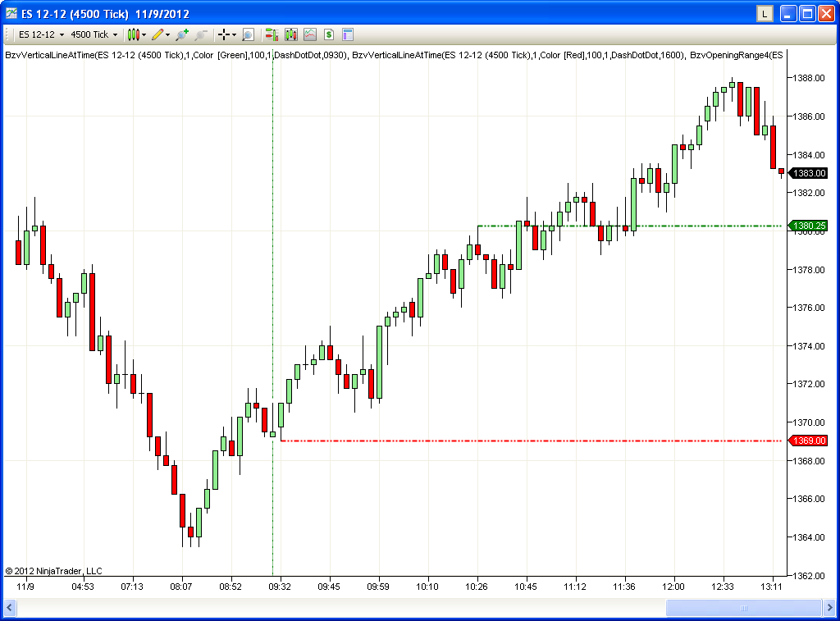Click the 1388.00 price axis label

point(808,78)
